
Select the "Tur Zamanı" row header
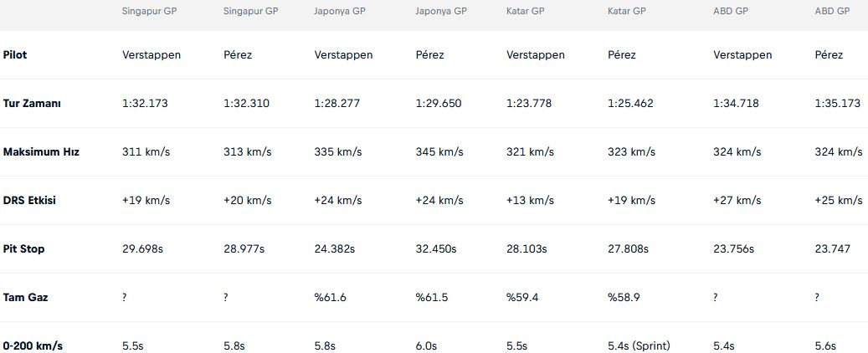(32, 104)
